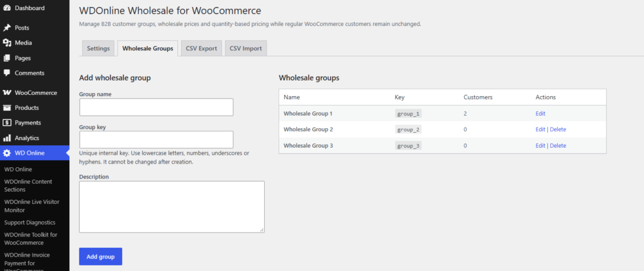Click the Payments dollar icon
Viewport: 644px width, 271px height.
[7, 123]
